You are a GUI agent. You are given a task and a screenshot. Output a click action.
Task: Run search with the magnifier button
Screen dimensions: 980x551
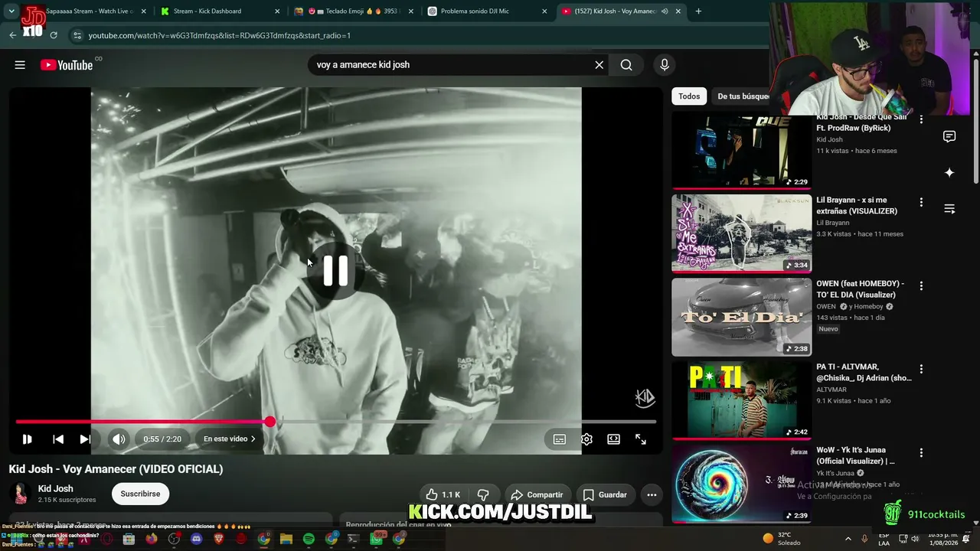[x=626, y=65]
